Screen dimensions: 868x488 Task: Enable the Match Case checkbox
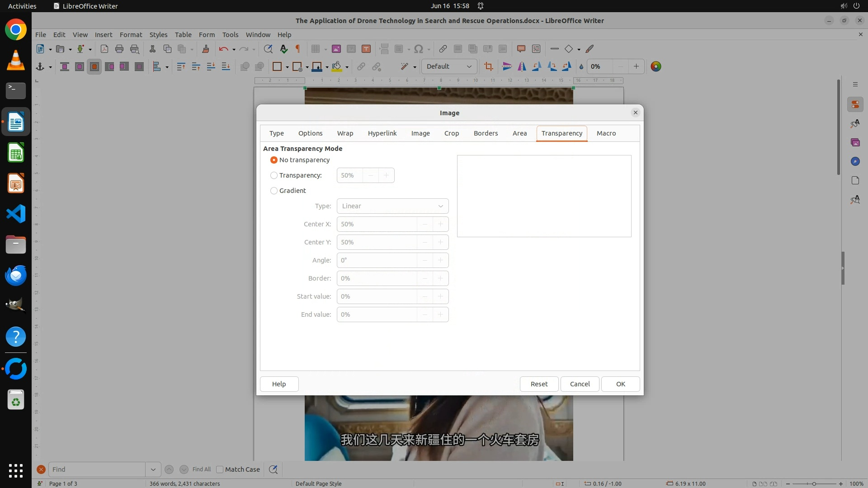220,469
